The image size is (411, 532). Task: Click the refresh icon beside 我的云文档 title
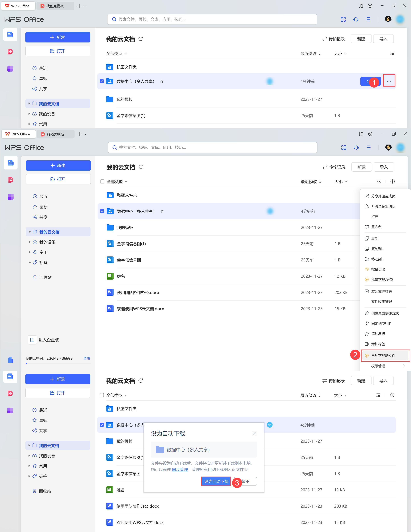(x=141, y=39)
